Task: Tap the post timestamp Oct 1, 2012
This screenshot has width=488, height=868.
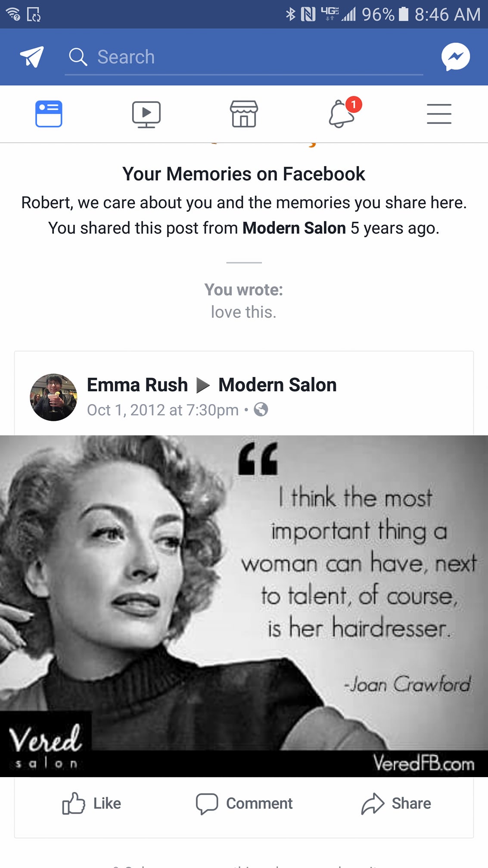Action: (x=163, y=410)
